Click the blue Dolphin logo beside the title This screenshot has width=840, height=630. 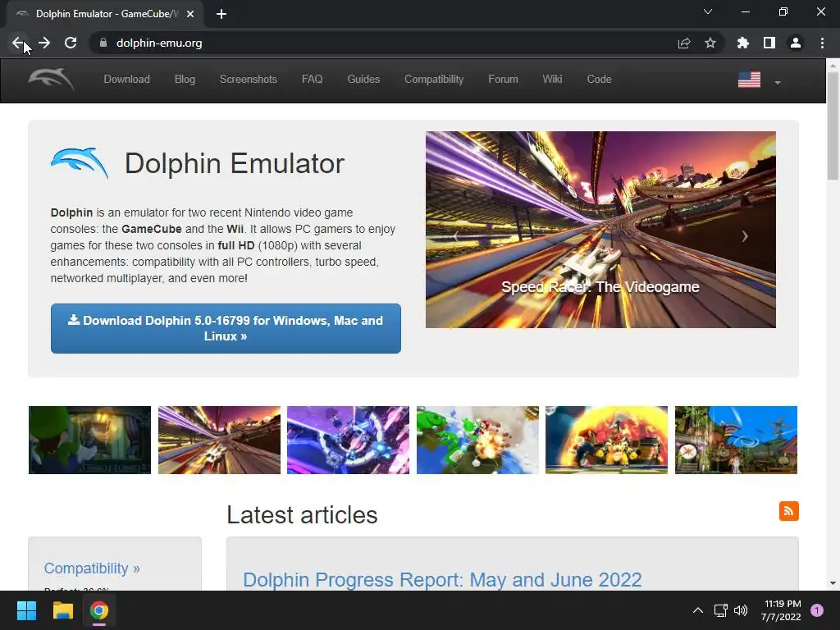pos(80,163)
